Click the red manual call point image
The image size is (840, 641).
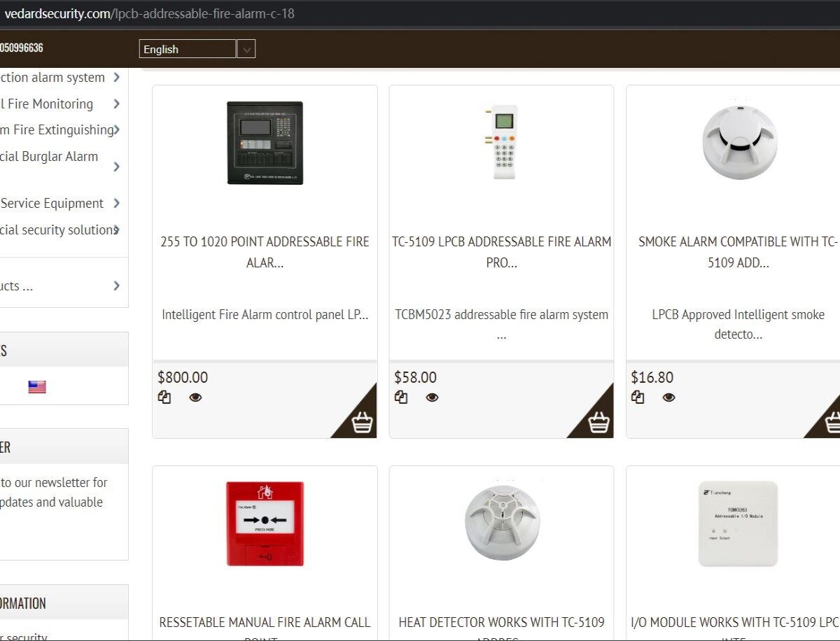coord(265,523)
